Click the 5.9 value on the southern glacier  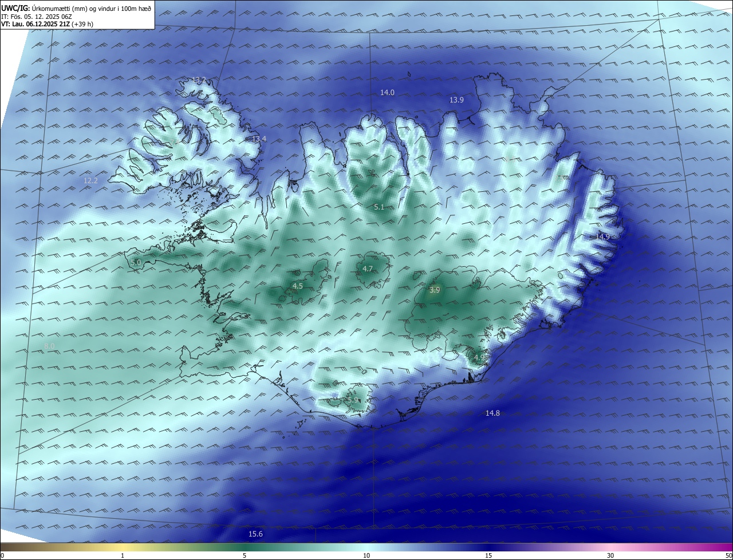352,400
